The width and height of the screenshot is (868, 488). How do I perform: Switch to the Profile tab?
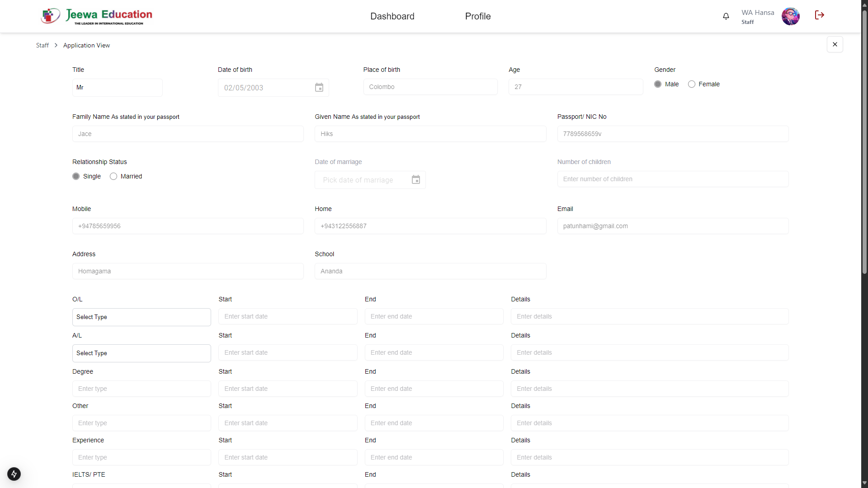click(477, 16)
